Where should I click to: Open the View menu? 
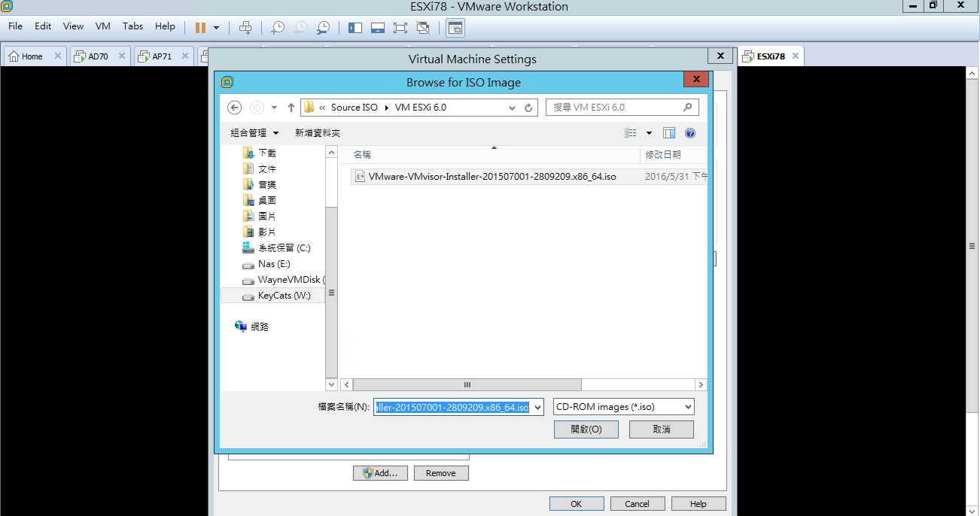tap(73, 26)
